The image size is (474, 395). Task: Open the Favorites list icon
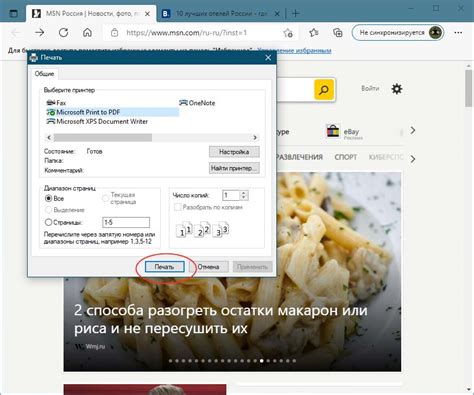pyautogui.click(x=314, y=33)
